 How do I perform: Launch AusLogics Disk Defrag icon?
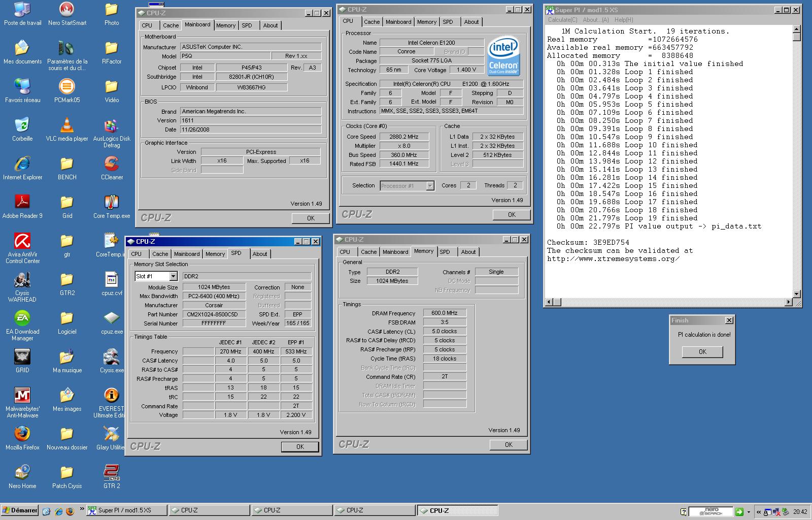(x=112, y=133)
